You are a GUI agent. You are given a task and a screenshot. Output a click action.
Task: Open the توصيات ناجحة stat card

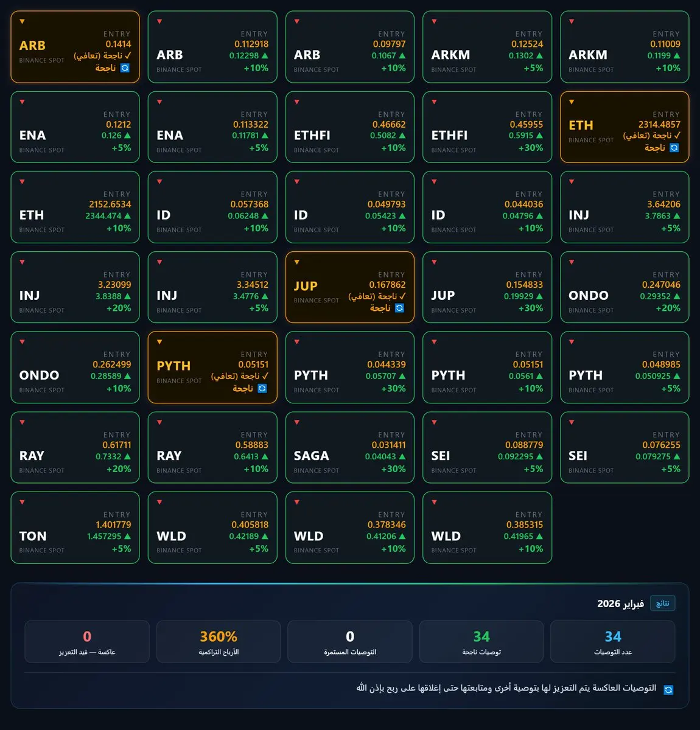point(481,641)
